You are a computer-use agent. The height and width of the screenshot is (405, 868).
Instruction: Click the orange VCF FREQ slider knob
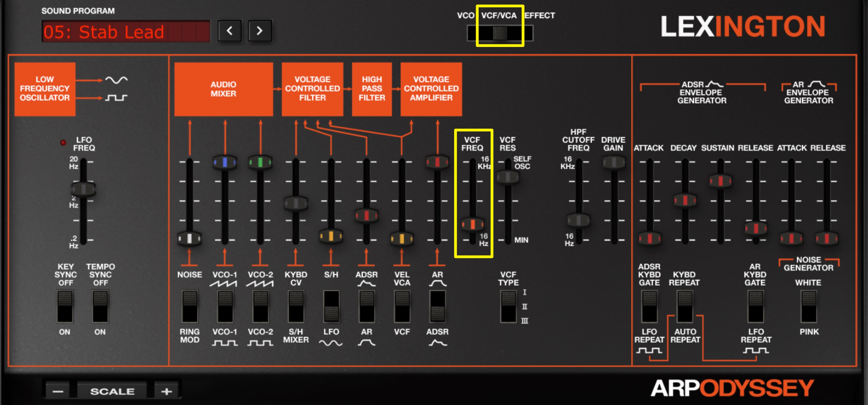pyautogui.click(x=473, y=224)
